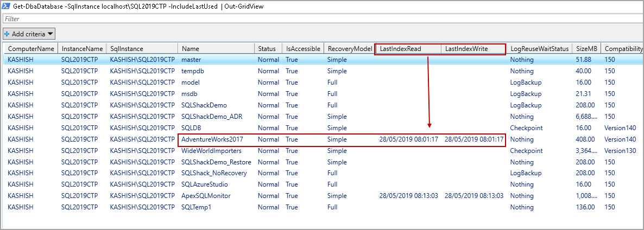The width and height of the screenshot is (644, 230).
Task: Click the LogReuseWaitStatus column header
Action: (539, 49)
